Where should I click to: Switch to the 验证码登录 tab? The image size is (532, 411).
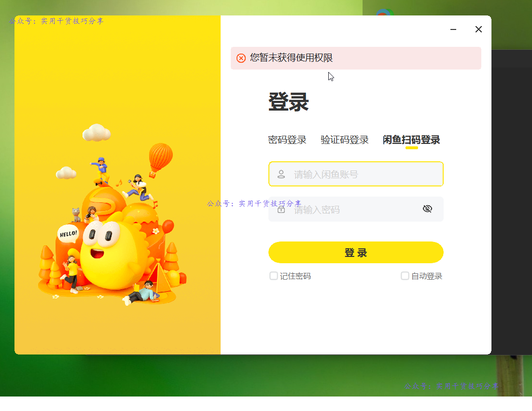tap(344, 140)
